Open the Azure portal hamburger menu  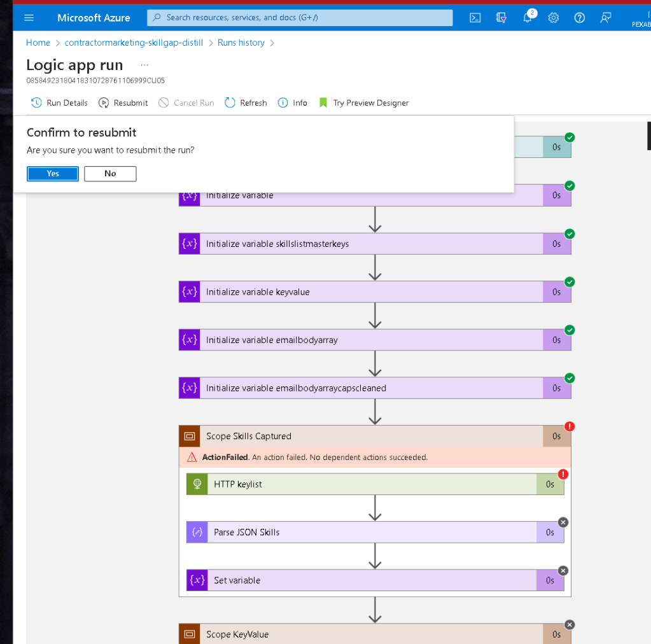click(29, 18)
